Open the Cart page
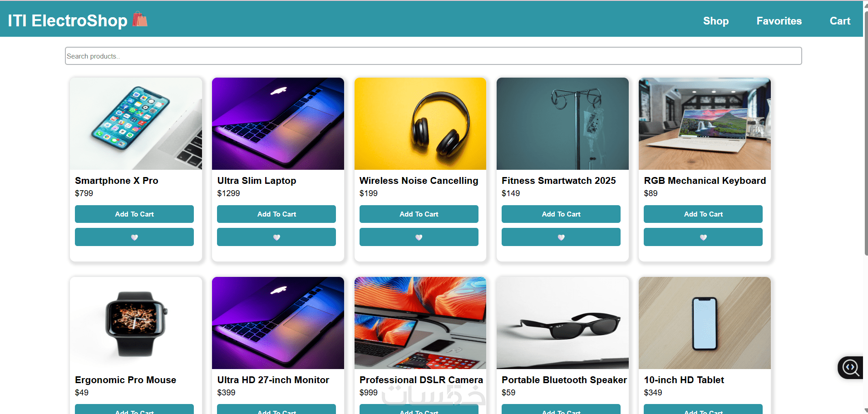 pos(840,21)
